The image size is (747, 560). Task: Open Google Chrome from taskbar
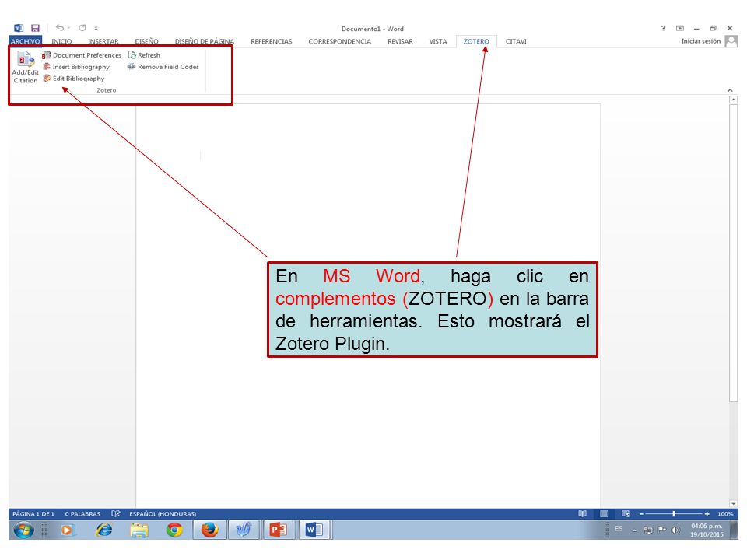tap(174, 530)
